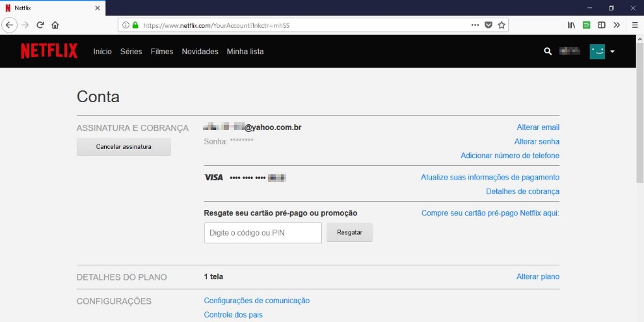Click the Visa card logo
The height and width of the screenshot is (322, 644).
(x=213, y=178)
